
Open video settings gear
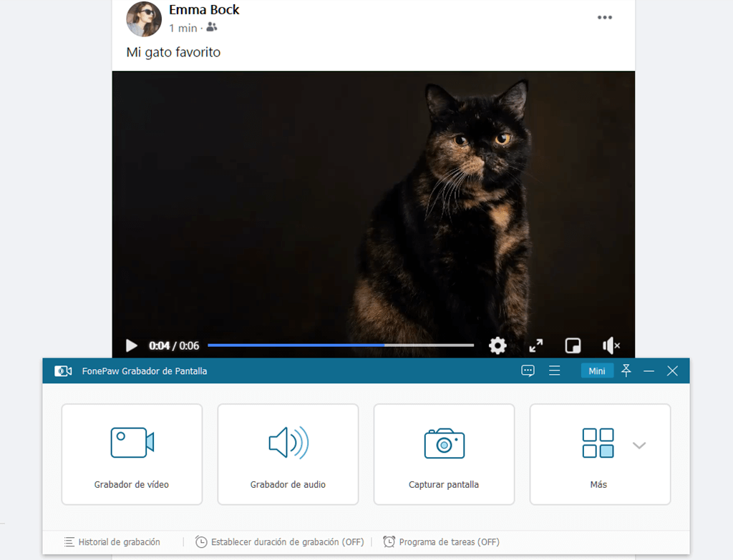(x=497, y=345)
